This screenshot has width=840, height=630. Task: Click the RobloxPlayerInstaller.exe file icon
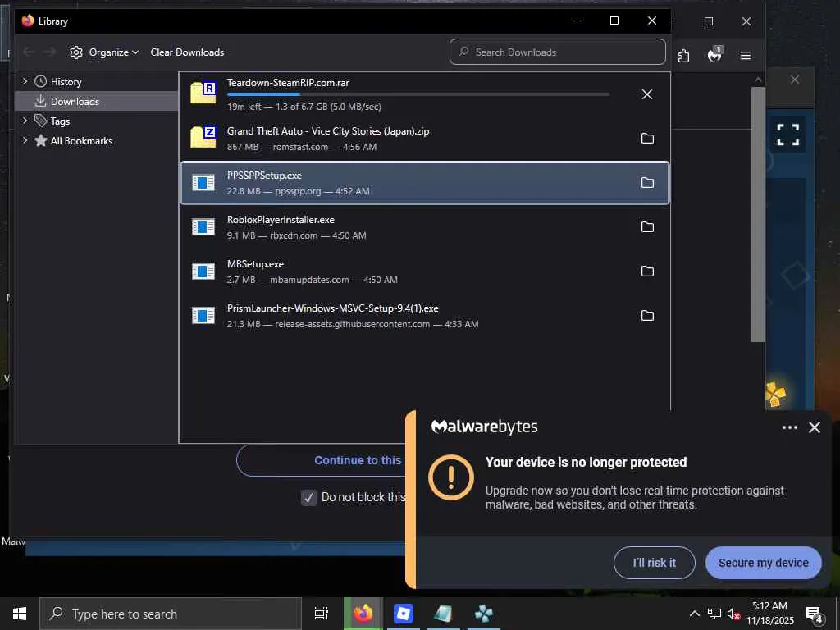(x=203, y=227)
